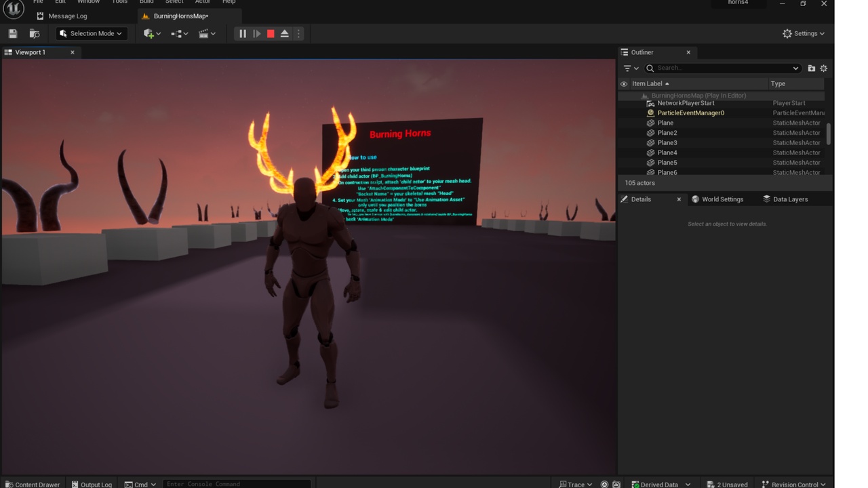868x488 pixels.
Task: Select the Plane2 actor row
Action: 721,133
